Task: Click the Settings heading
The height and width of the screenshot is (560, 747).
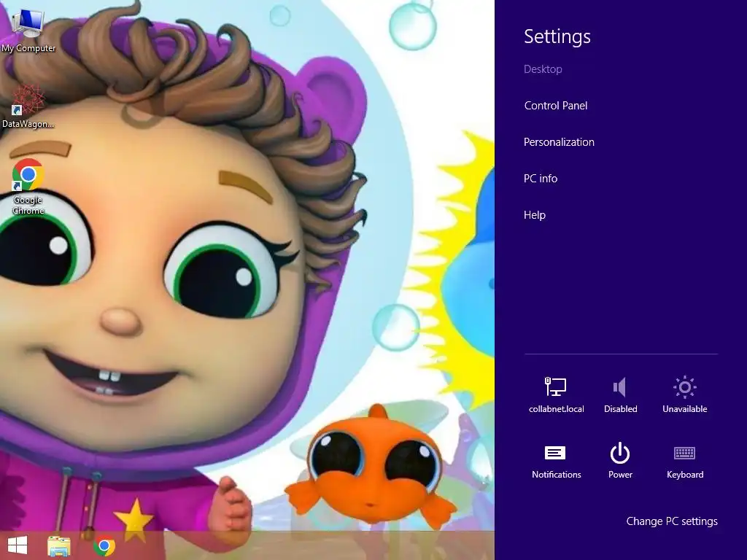Action: click(x=557, y=36)
